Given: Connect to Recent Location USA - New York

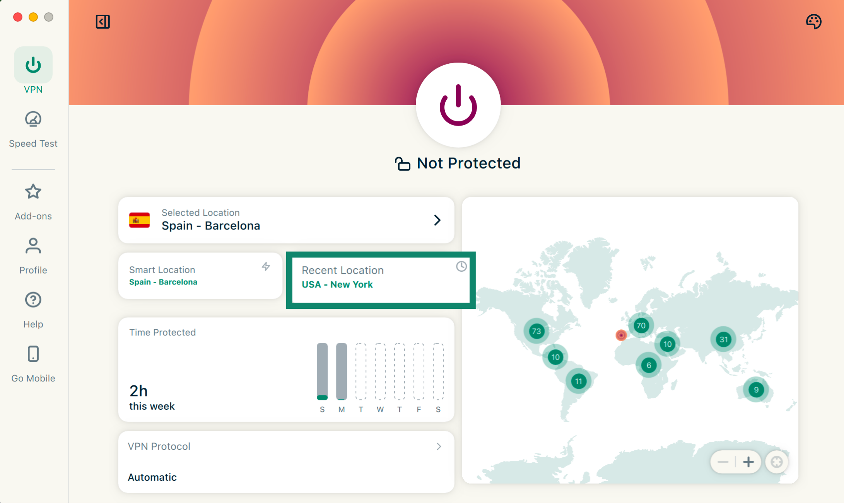Looking at the screenshot, I should pos(381,280).
